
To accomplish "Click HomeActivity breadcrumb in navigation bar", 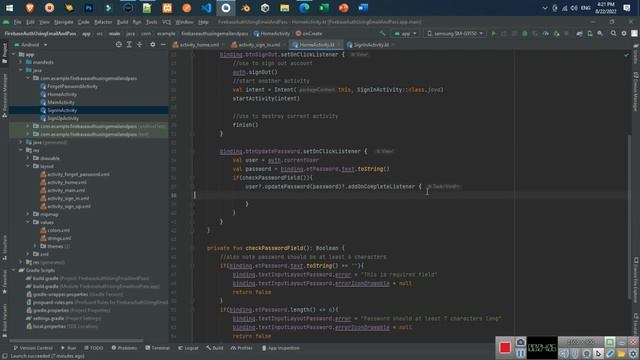I will [x=272, y=33].
